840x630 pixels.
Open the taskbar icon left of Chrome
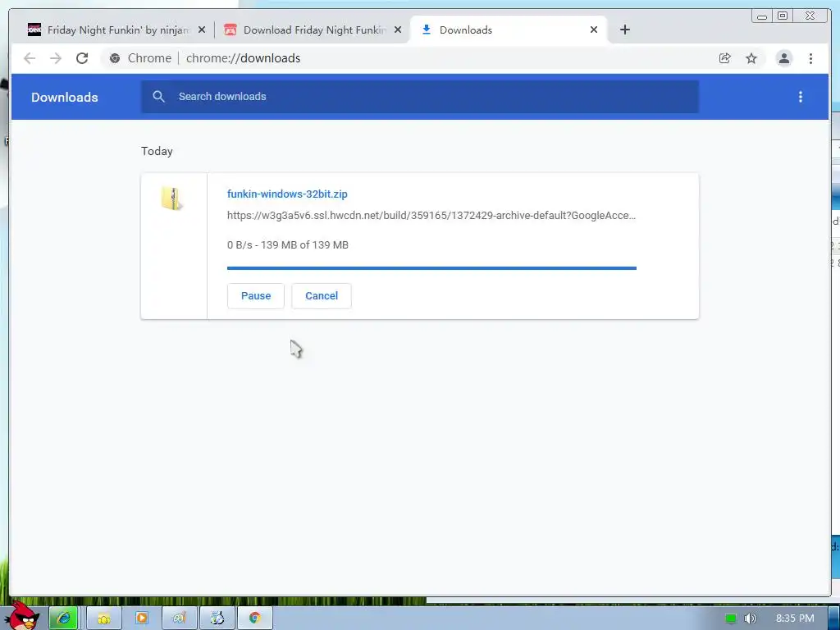217,619
